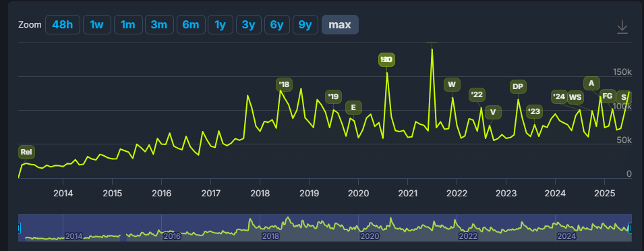The width and height of the screenshot is (644, 251).
Task: Open the '18 event marker
Action: pyautogui.click(x=284, y=84)
